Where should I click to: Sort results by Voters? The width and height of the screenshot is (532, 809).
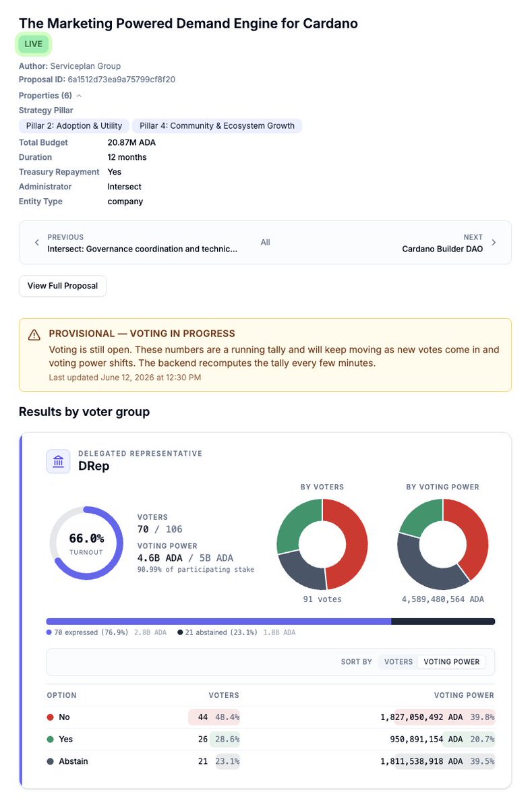pos(398,662)
